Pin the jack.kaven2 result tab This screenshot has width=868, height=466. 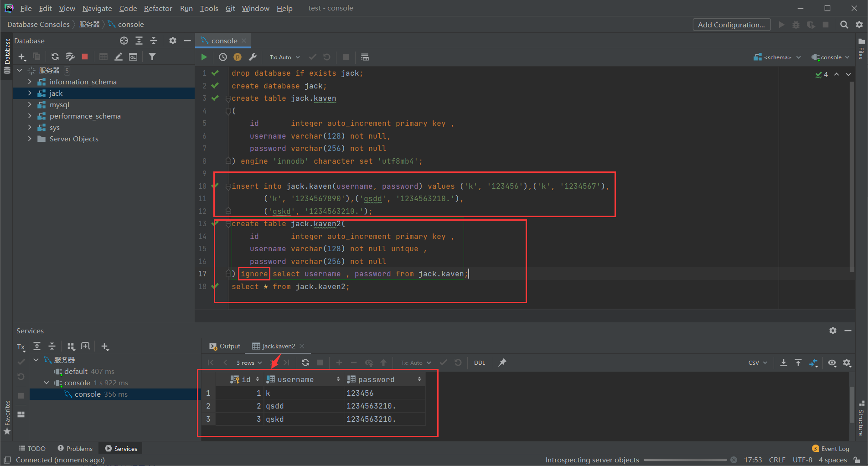tap(502, 362)
